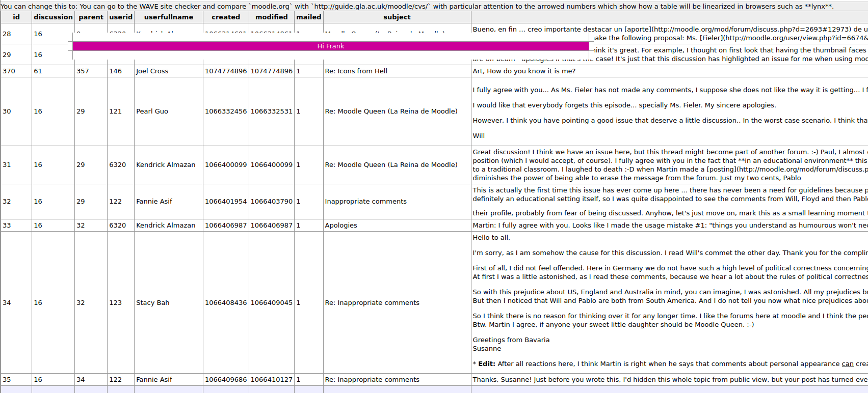Click the 'discussion' column header
This screenshot has width=868, height=393.
tap(53, 17)
